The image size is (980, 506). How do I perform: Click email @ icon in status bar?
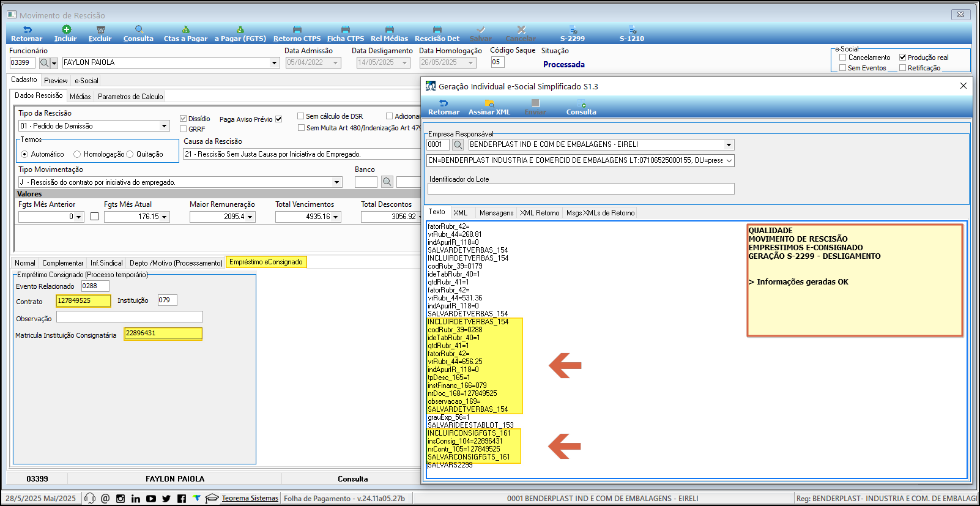(x=105, y=498)
